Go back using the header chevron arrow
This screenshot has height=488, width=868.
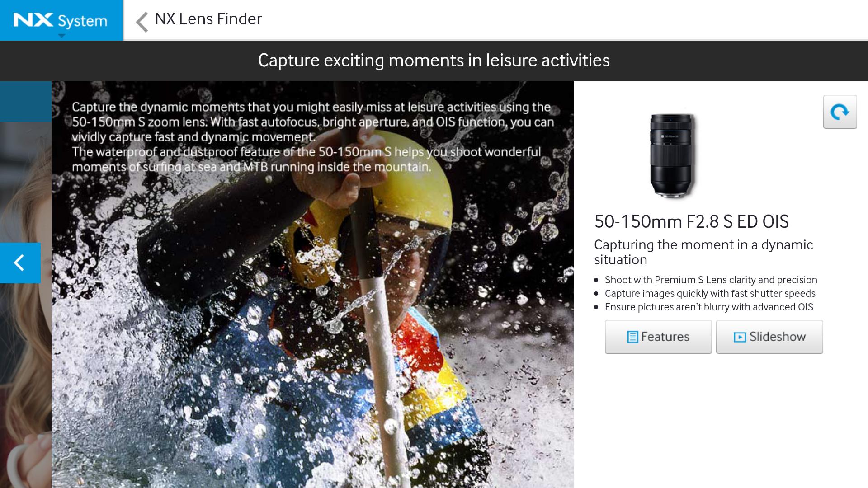click(142, 21)
